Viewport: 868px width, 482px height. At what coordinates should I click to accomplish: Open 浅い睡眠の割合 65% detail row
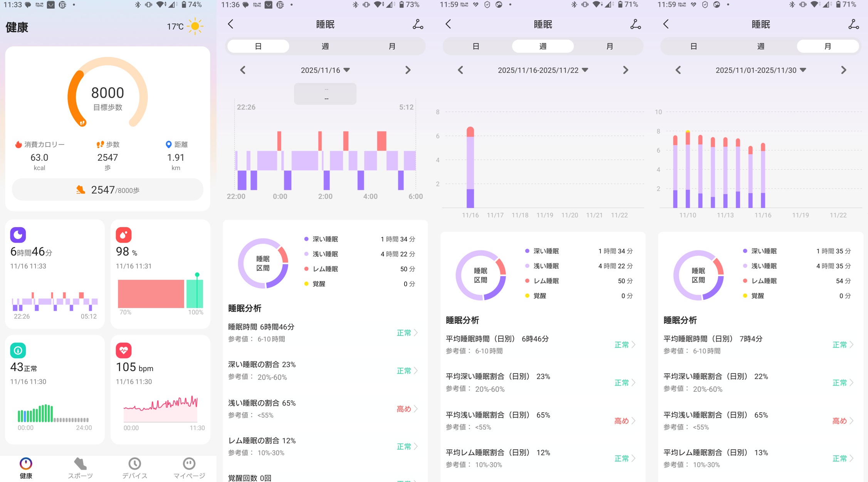tap(323, 409)
